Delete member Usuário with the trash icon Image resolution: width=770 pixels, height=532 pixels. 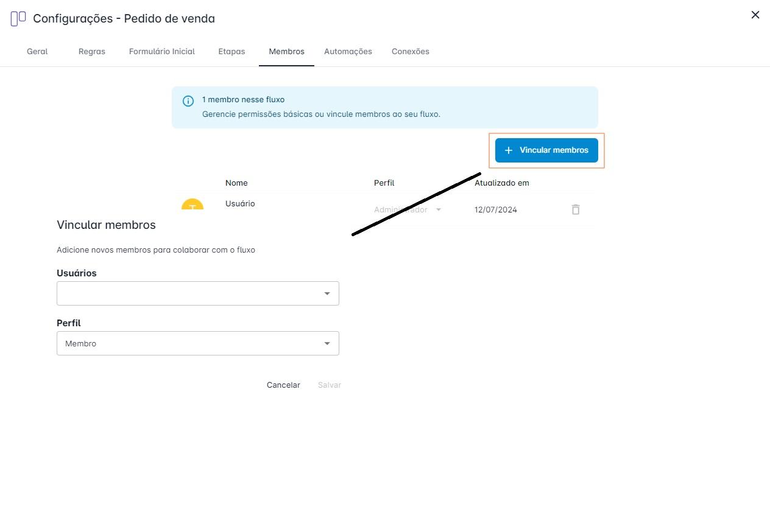click(576, 209)
